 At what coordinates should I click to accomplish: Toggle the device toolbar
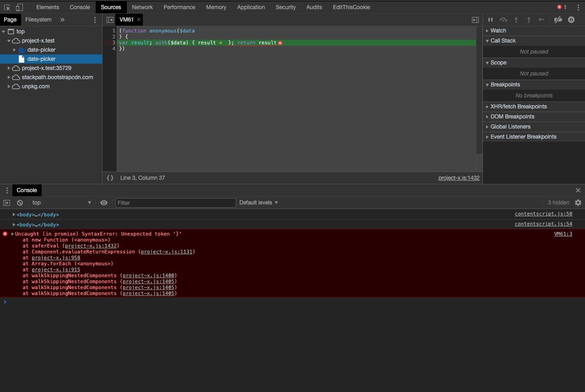[19, 7]
